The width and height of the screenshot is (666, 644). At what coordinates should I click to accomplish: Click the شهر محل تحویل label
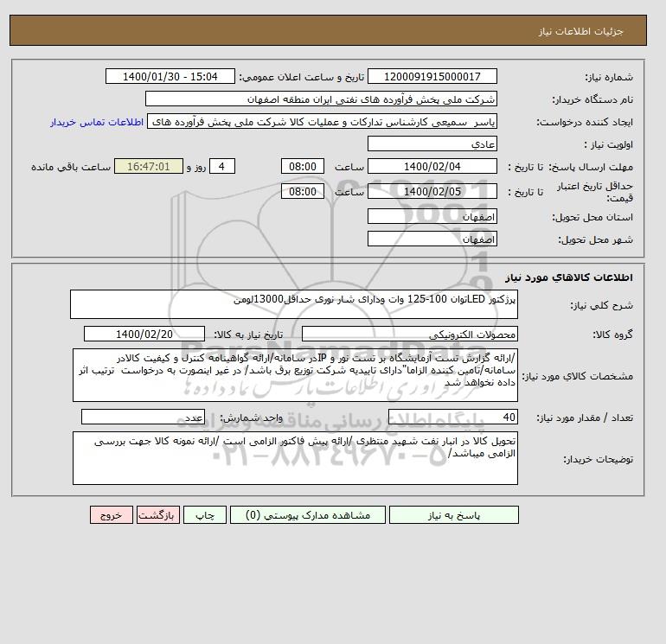click(595, 239)
